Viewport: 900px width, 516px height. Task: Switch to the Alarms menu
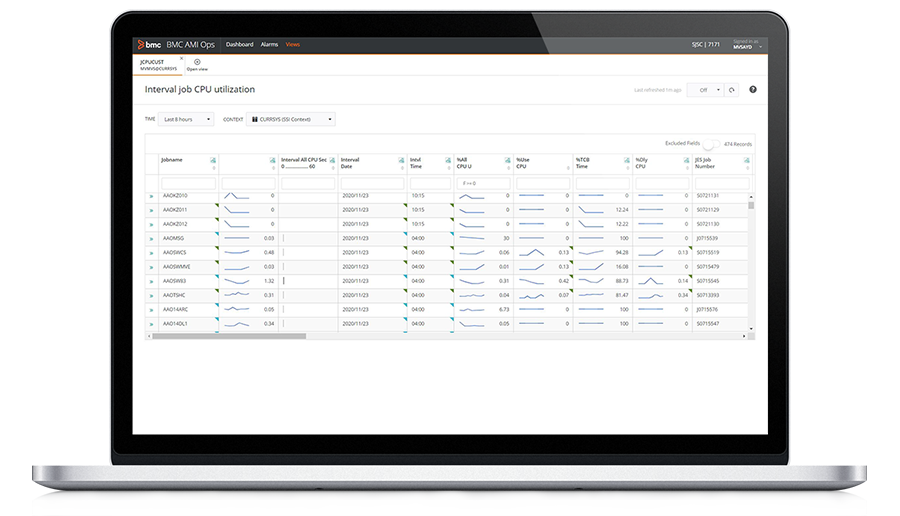pos(269,45)
